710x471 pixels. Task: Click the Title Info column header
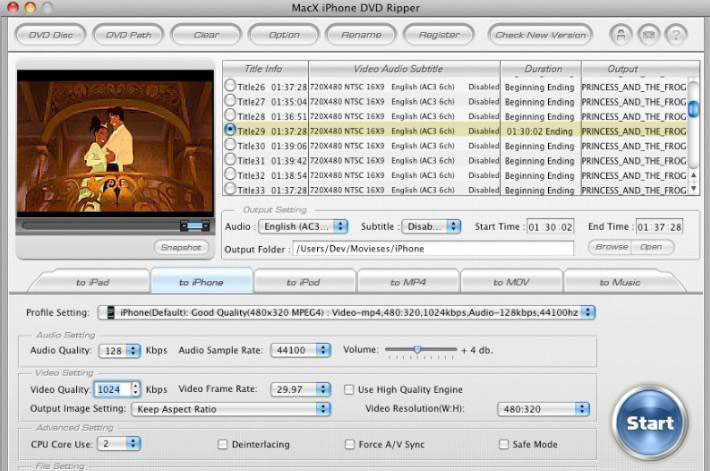click(265, 69)
